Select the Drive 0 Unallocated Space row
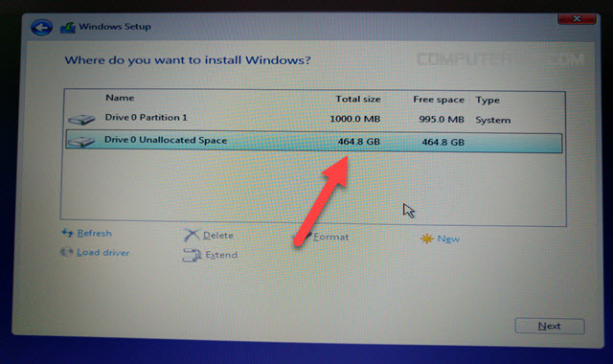 click(x=314, y=141)
